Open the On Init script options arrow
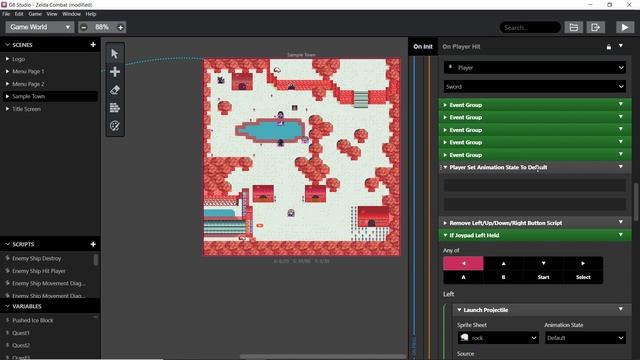Screen dimensions: 640x360 (621, 46)
